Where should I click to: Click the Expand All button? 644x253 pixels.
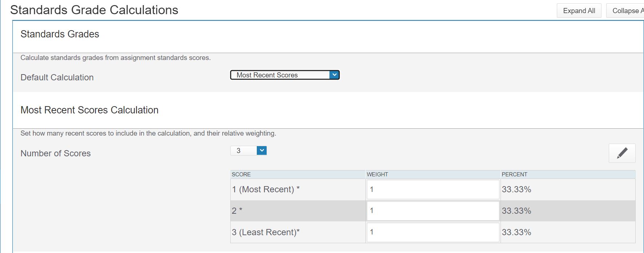[579, 11]
